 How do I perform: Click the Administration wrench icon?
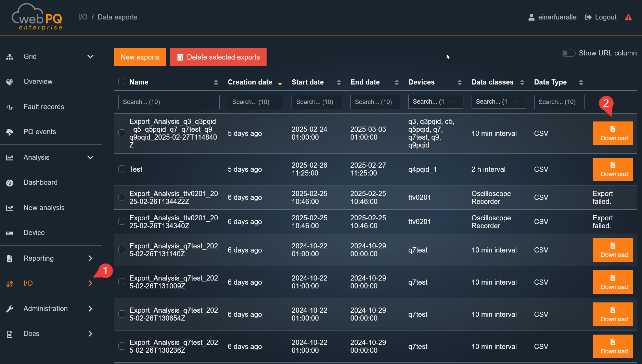point(10,309)
